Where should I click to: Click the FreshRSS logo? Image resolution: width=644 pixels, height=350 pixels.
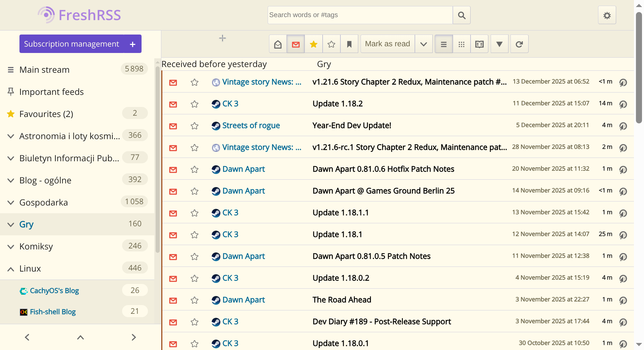[x=79, y=15]
